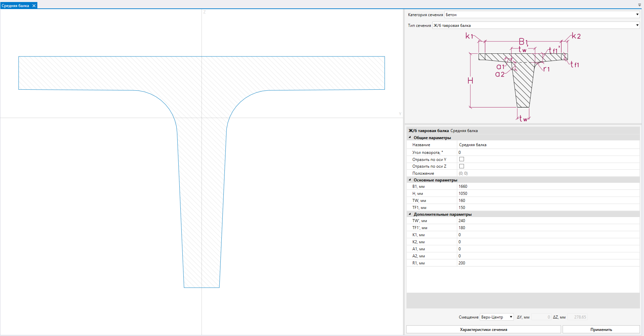Open the tab list arrow at top right
Viewport: 644px width, 336px height.
640,5
